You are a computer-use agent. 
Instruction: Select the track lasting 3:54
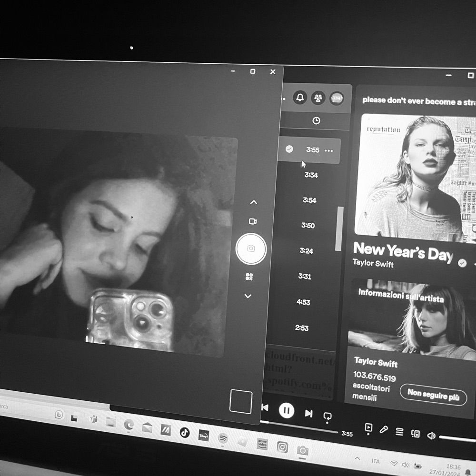tap(310, 200)
